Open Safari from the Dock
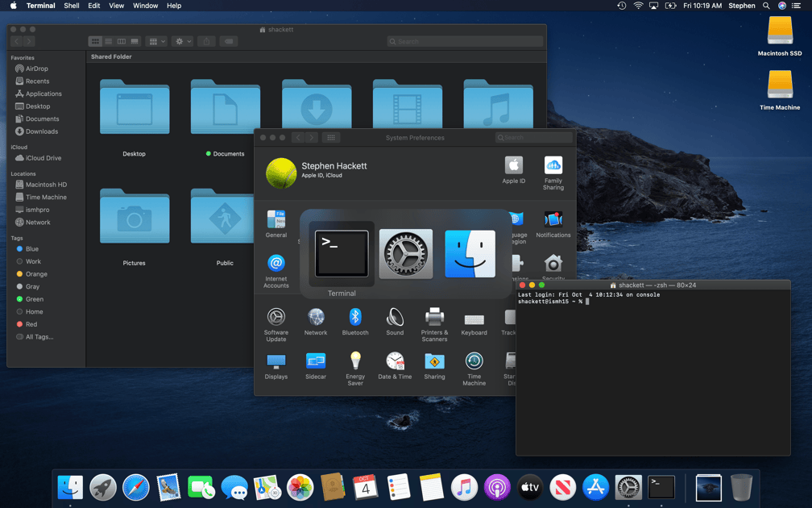The width and height of the screenshot is (812, 508). (x=135, y=487)
